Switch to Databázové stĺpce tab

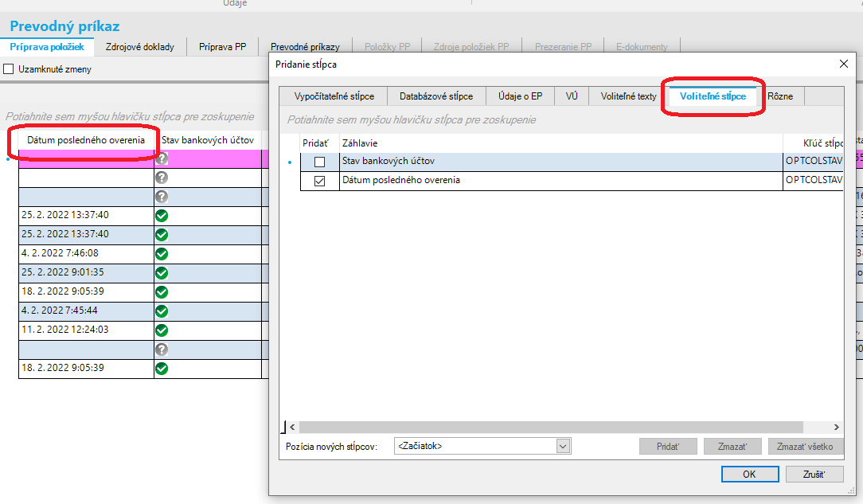pos(436,96)
